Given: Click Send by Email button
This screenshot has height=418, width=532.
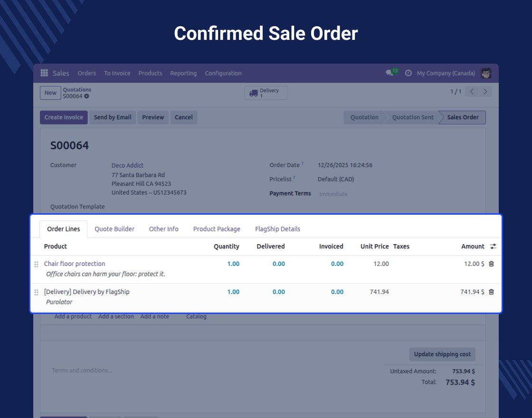Looking at the screenshot, I should pos(113,117).
